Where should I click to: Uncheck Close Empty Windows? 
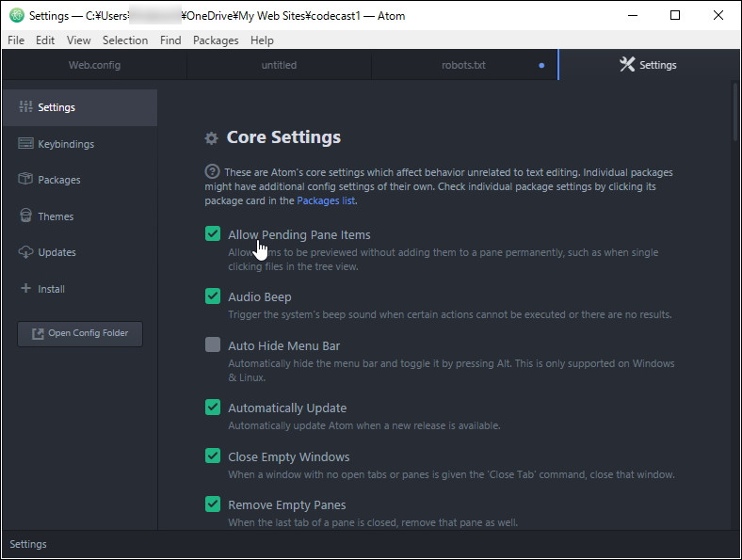213,456
